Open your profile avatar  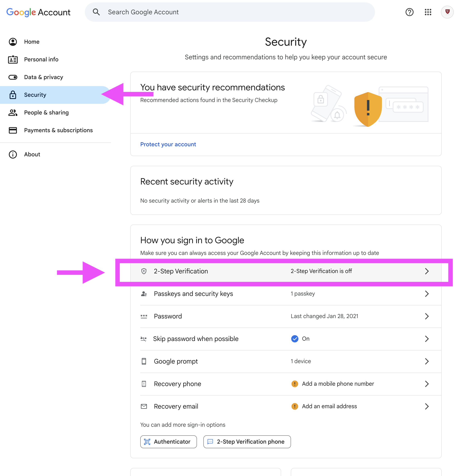point(447,12)
